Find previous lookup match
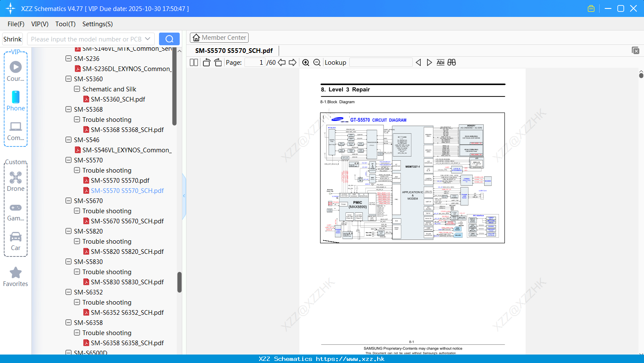Screen dimensions: 644x363 point(418,63)
